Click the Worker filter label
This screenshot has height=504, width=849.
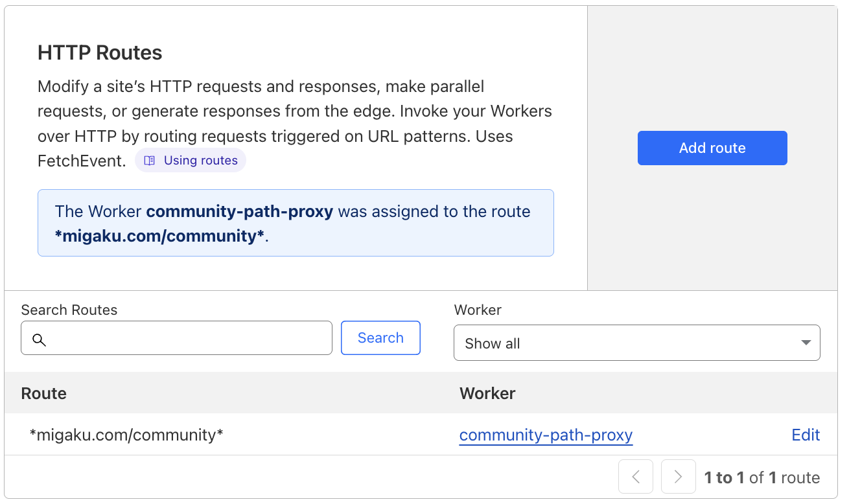pyautogui.click(x=478, y=310)
